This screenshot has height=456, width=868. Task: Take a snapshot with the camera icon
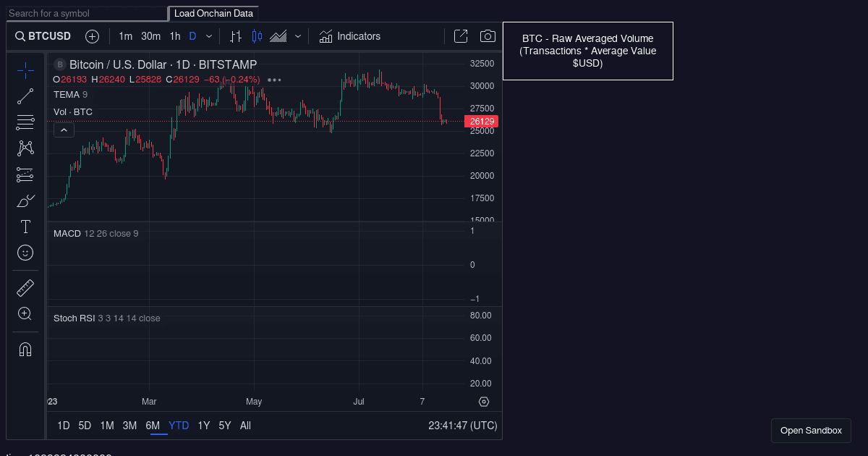coord(487,35)
